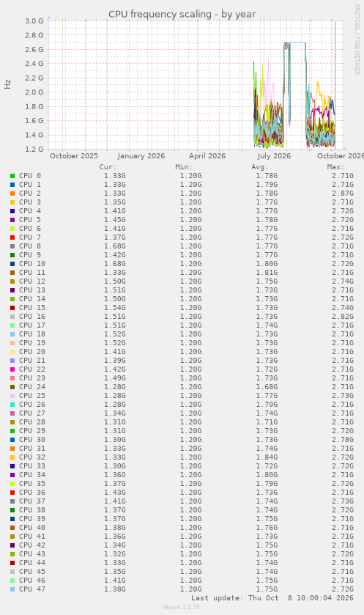Click the CPU 2 orange legend swatch

click(12, 194)
